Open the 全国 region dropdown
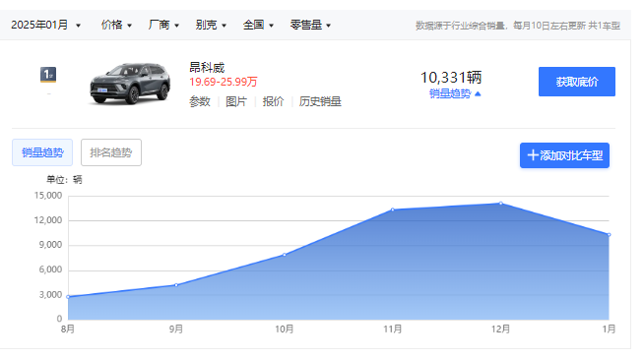 point(258,25)
